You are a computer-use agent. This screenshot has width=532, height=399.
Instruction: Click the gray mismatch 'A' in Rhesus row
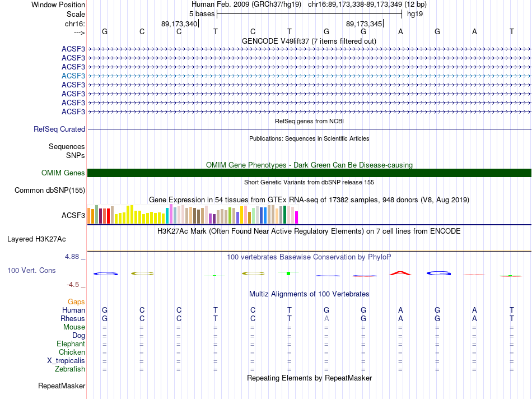pos(326,318)
